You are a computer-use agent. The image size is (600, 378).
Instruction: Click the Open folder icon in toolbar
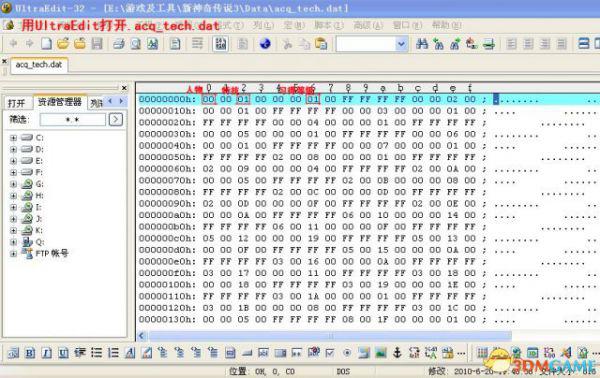[x=63, y=44]
